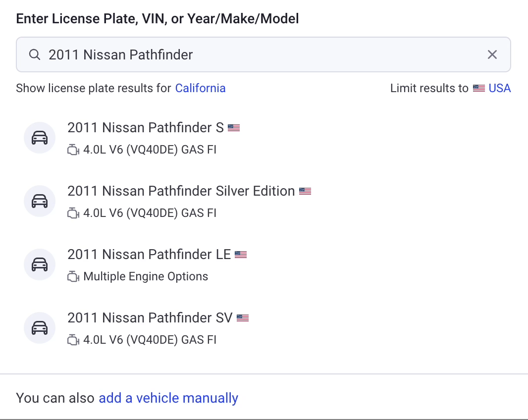The image size is (528, 420).
Task: Click the USA flag icon next to Pathfinder S
Action: [x=235, y=127]
